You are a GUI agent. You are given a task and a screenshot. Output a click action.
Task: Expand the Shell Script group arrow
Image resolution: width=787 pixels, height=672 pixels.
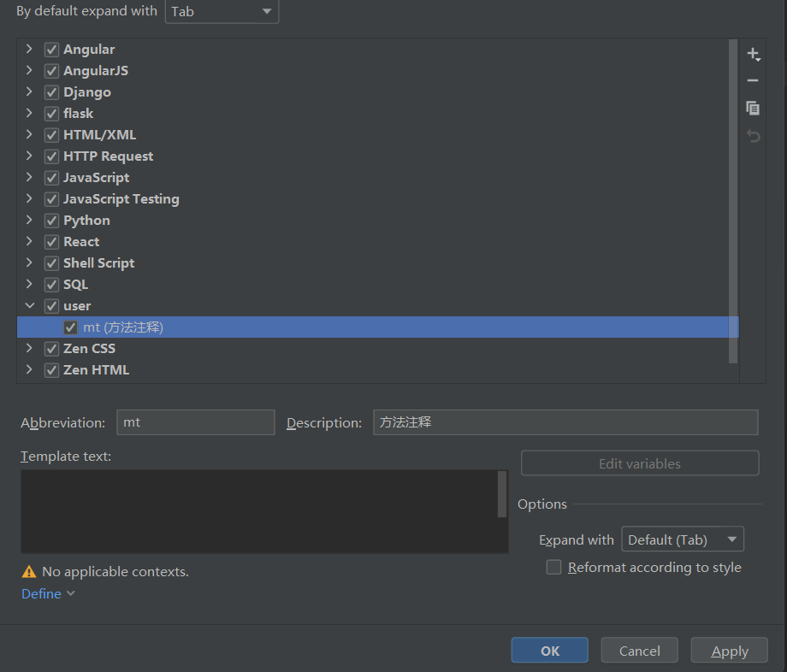(x=29, y=262)
